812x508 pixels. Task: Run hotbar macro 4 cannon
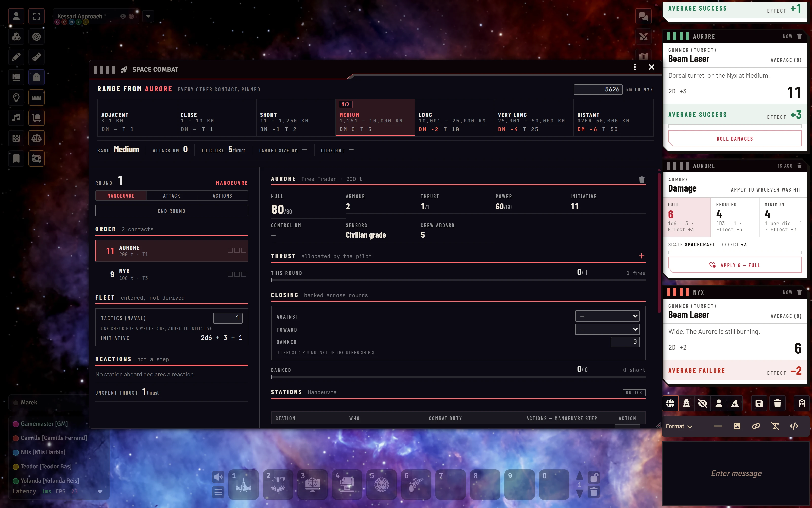pyautogui.click(x=347, y=484)
